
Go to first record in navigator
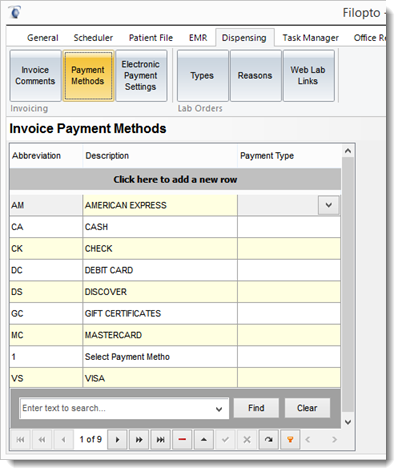tap(21, 440)
